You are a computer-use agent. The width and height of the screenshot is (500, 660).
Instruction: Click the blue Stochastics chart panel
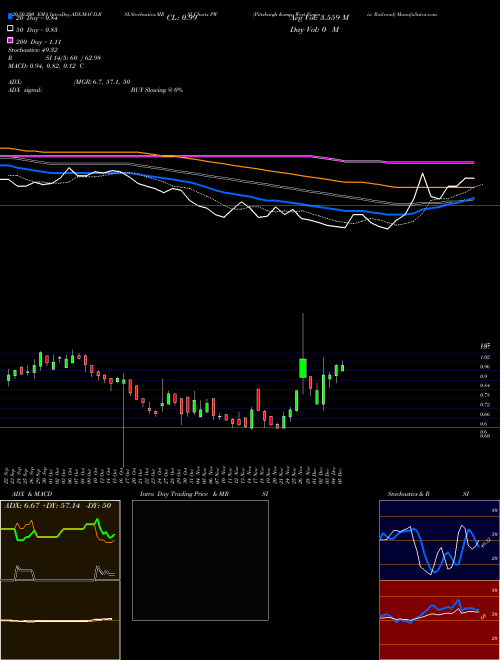[439, 540]
